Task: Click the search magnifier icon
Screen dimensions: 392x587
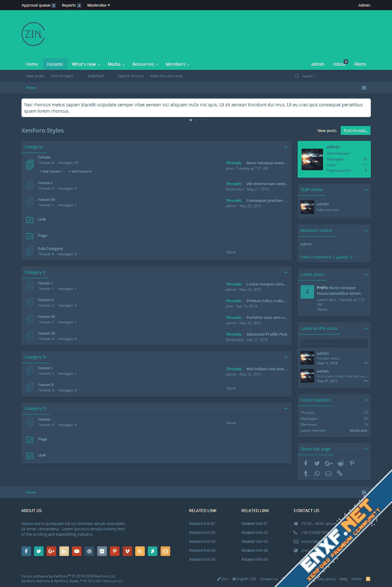Action: [297, 76]
